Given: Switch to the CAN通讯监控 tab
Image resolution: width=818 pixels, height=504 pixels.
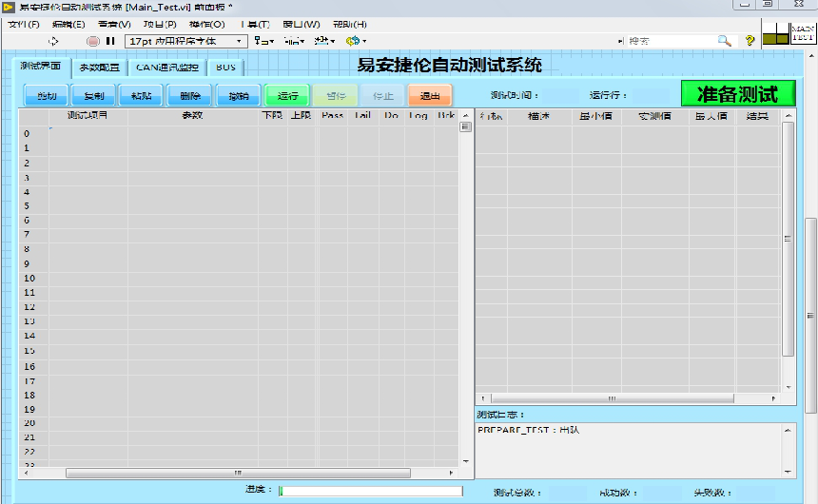Looking at the screenshot, I should coord(167,68).
